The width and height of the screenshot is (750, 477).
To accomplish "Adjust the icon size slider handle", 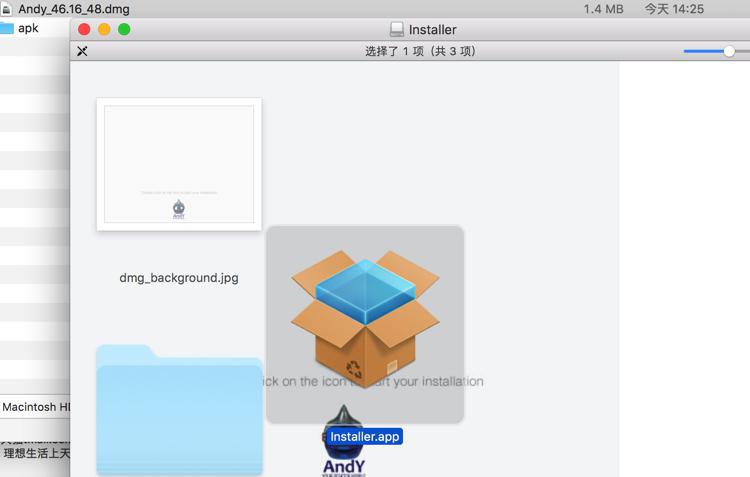I will click(729, 51).
